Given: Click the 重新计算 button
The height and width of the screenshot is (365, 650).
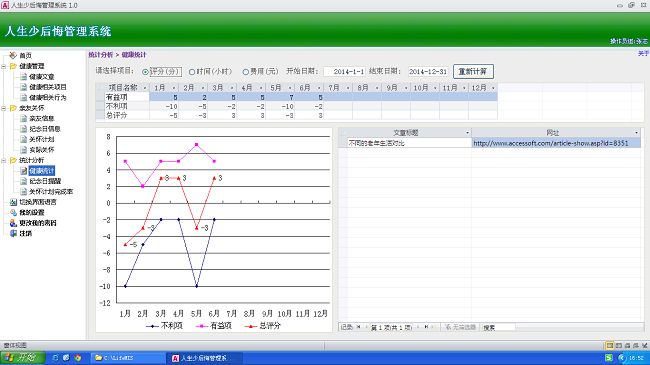Looking at the screenshot, I should pos(473,71).
